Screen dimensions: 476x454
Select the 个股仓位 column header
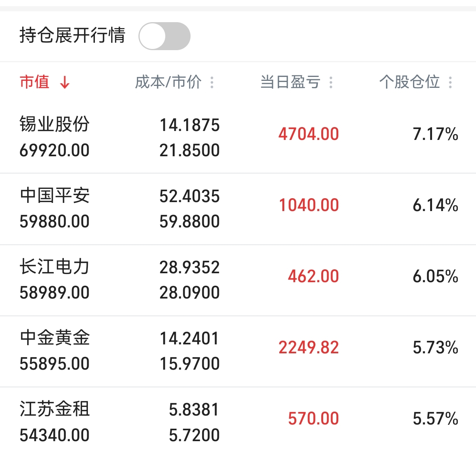tap(409, 82)
